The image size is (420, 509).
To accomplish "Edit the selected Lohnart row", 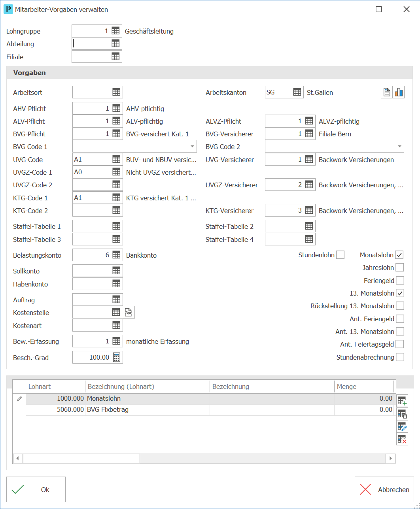I will pos(402,426).
